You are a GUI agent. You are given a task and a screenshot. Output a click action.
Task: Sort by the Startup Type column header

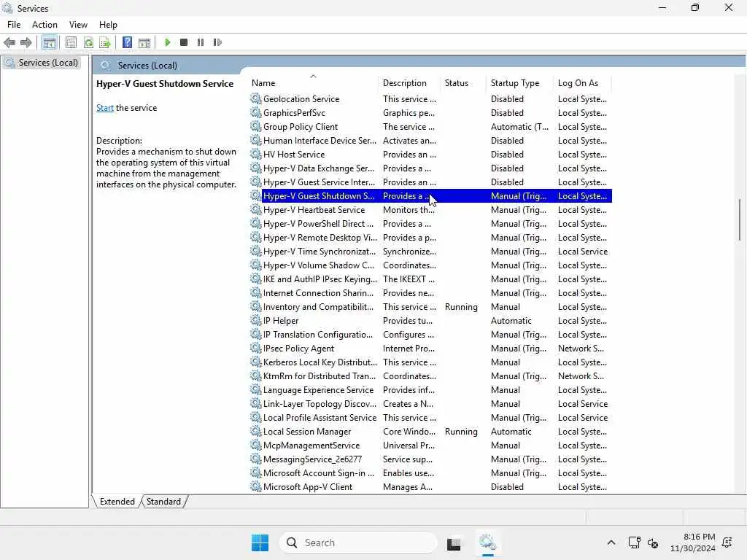point(520,83)
